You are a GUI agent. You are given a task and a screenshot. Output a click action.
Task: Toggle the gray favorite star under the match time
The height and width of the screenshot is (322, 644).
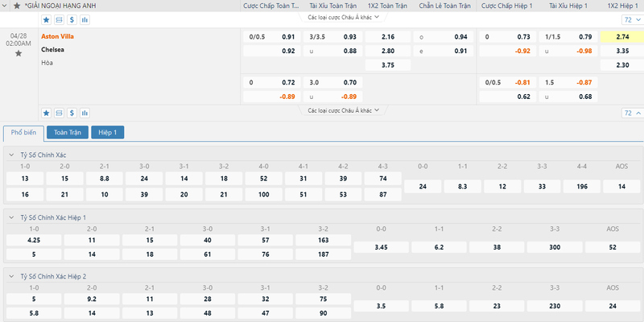pyautogui.click(x=18, y=53)
